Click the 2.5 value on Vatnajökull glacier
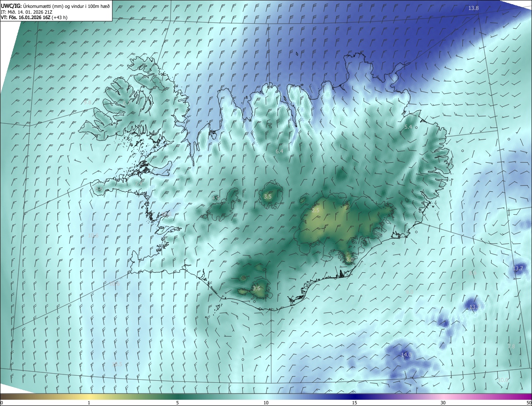The height and width of the screenshot is (406, 532). click(315, 211)
